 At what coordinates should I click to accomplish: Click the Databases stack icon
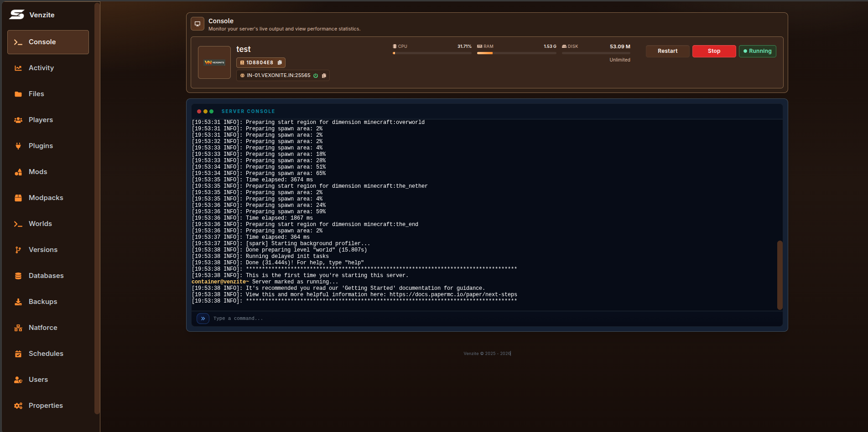tap(18, 276)
